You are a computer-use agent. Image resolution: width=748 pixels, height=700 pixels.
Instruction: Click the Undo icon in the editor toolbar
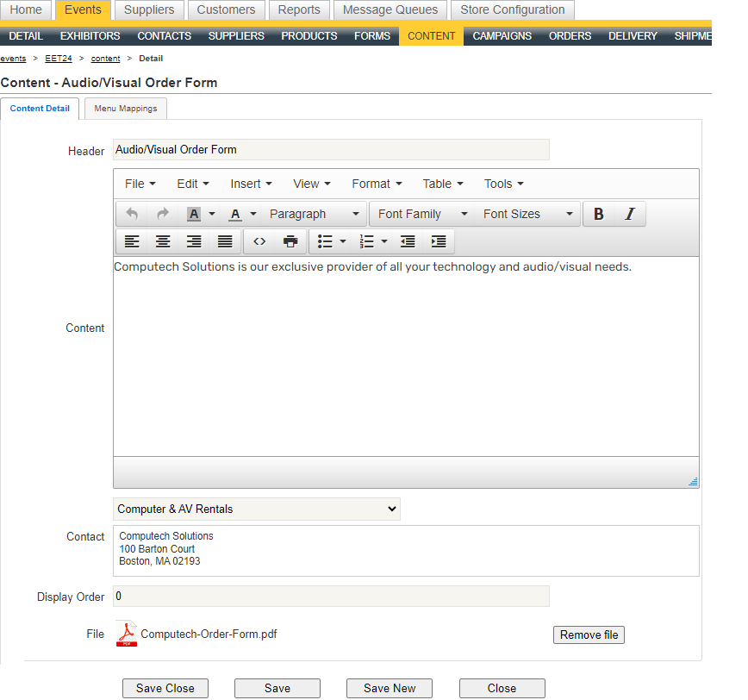131,214
